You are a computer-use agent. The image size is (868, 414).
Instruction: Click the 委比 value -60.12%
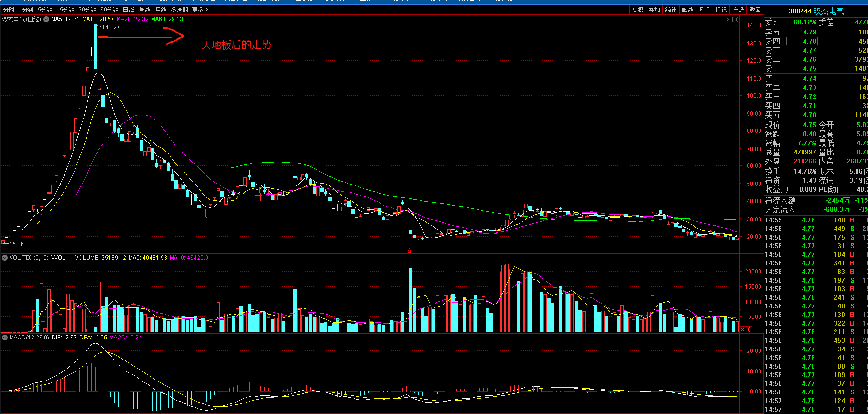[x=804, y=22]
